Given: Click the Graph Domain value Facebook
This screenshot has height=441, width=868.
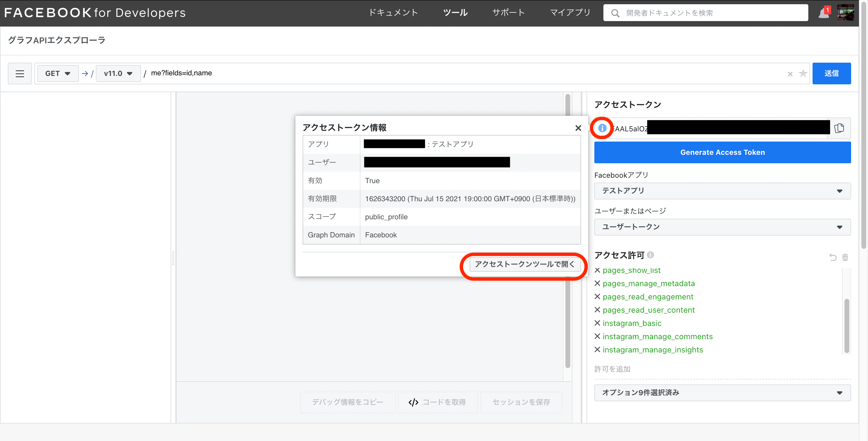Looking at the screenshot, I should [381, 235].
